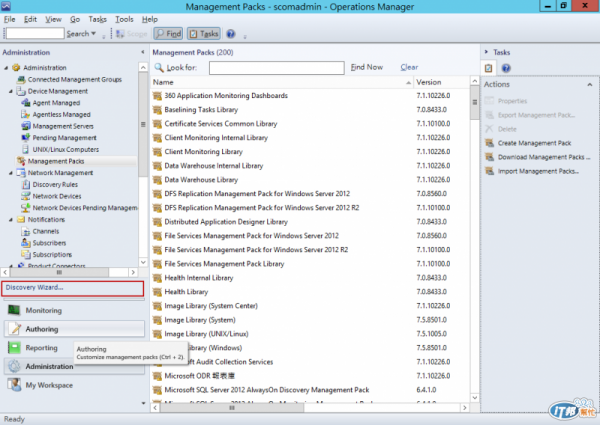Collapse the Administration root tree node

click(x=6, y=68)
